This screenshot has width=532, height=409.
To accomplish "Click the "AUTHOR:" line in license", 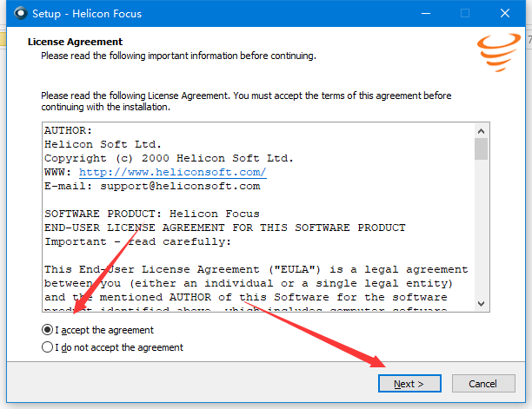I will pyautogui.click(x=68, y=130).
